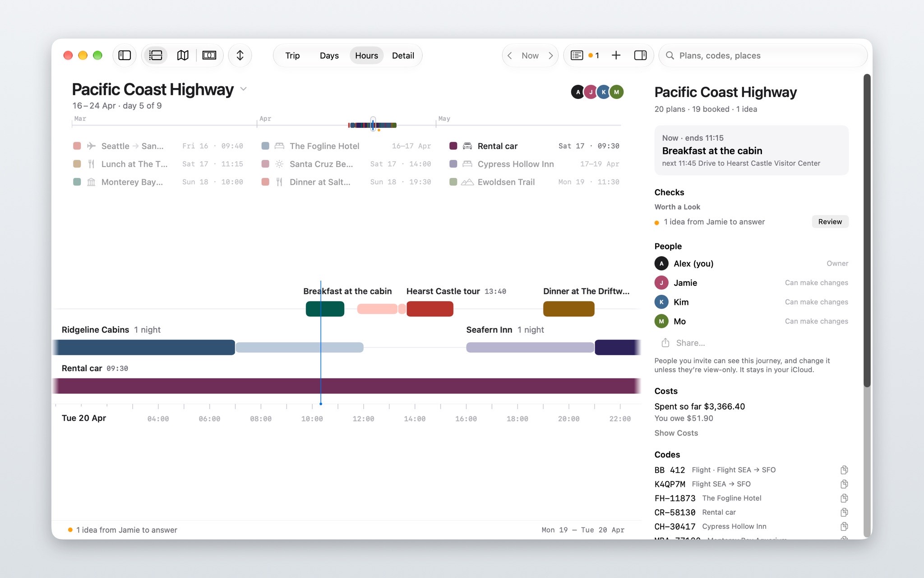Click the Now Breakfast at the cabin card
The image size is (924, 578).
click(x=751, y=150)
